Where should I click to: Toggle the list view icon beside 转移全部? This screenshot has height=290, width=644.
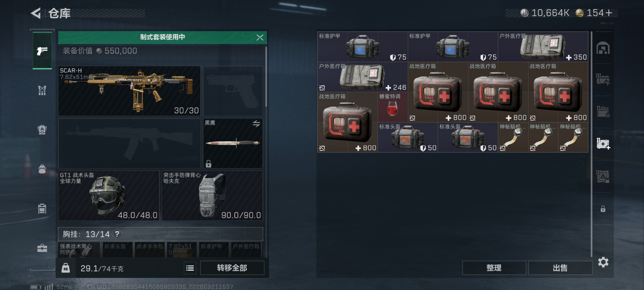(x=190, y=268)
